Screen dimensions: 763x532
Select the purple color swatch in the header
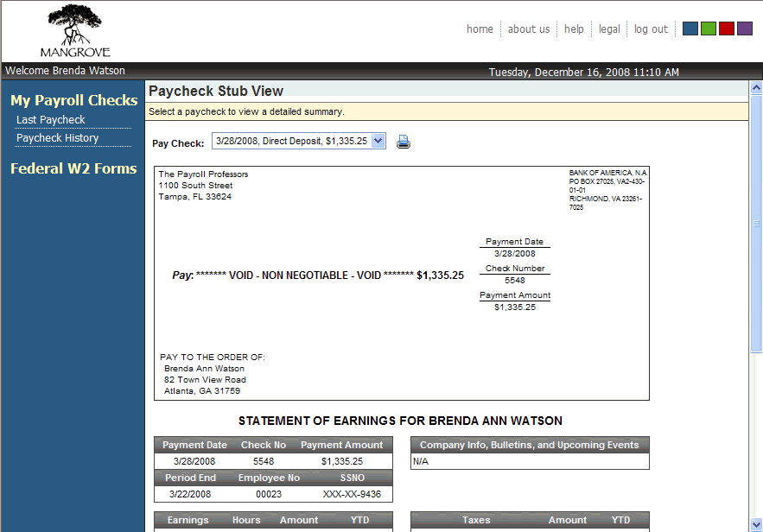[x=744, y=28]
